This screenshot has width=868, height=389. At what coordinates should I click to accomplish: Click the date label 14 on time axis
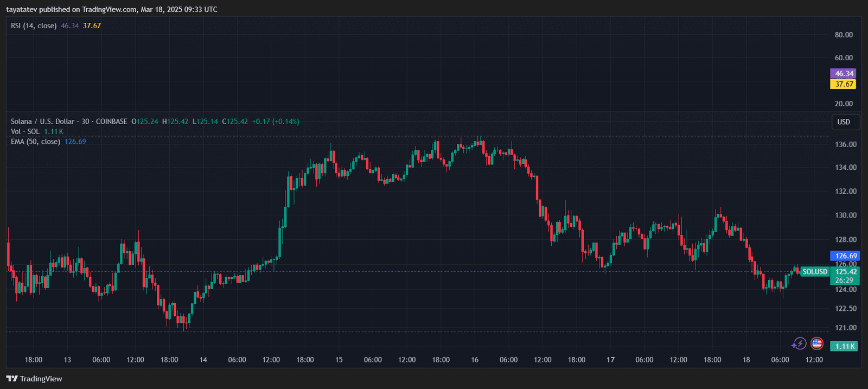tap(203, 360)
